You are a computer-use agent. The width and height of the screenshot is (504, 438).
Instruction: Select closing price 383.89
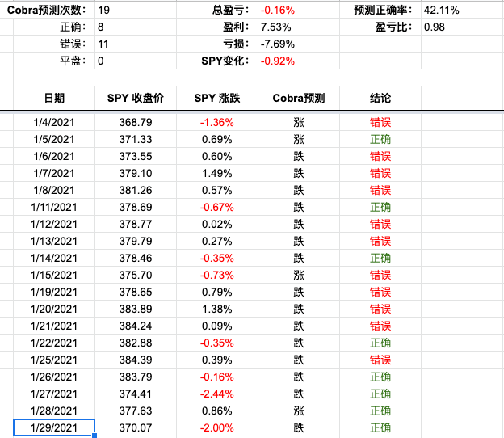point(136,309)
